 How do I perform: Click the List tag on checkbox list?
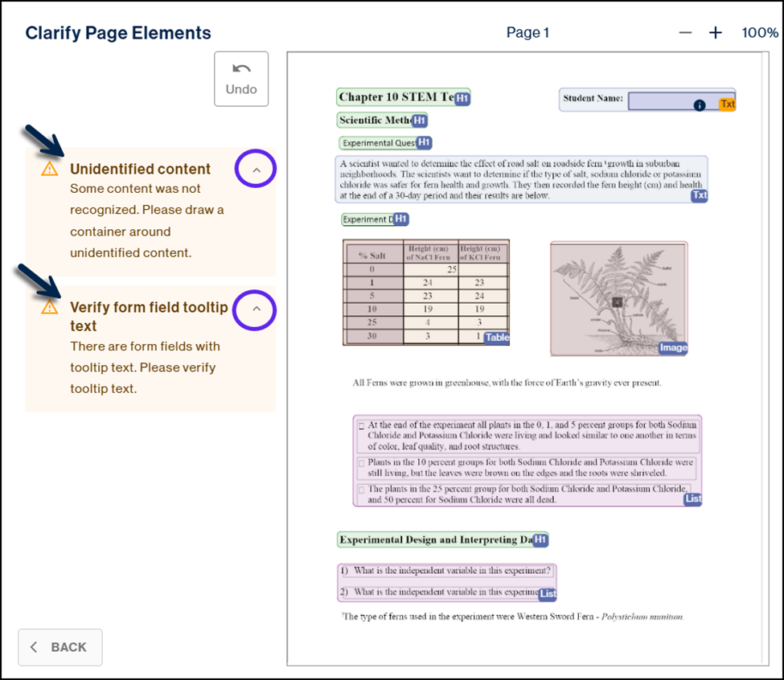[x=693, y=498]
